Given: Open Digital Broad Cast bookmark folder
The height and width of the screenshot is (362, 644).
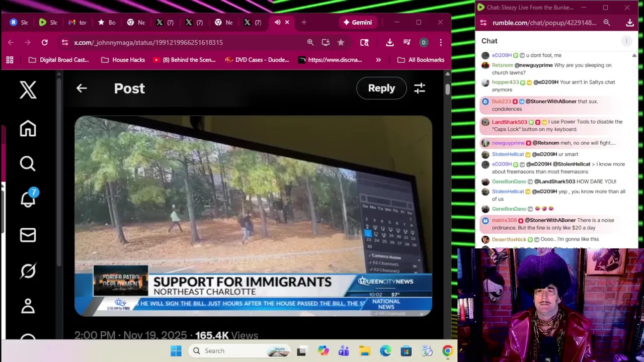Looking at the screenshot, I should tap(59, 60).
